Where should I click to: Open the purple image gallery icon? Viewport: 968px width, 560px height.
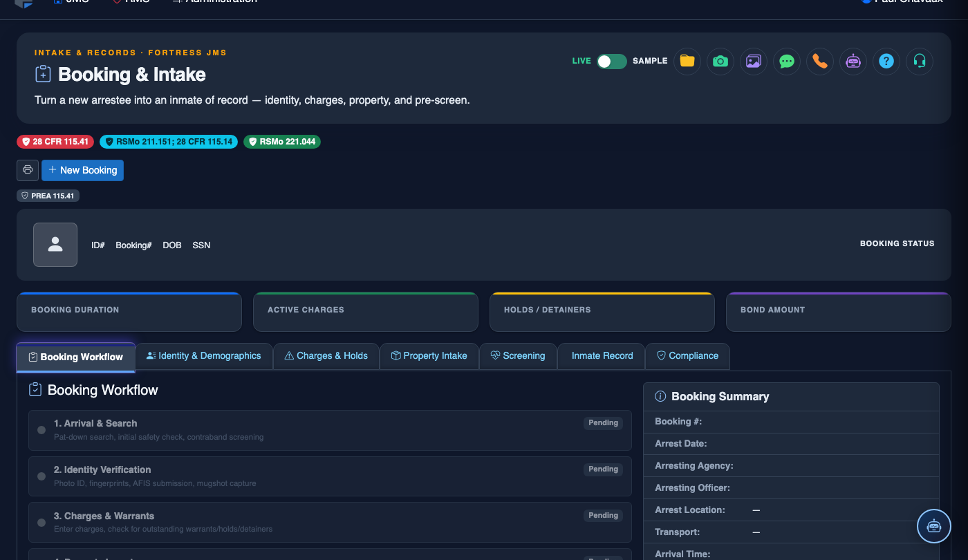[754, 61]
